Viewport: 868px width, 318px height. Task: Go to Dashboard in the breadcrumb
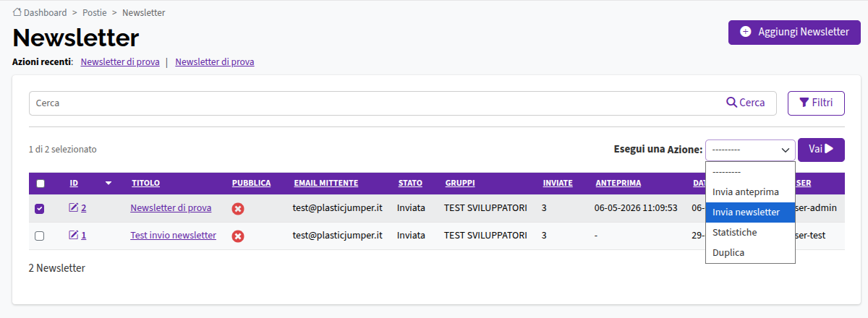(45, 13)
